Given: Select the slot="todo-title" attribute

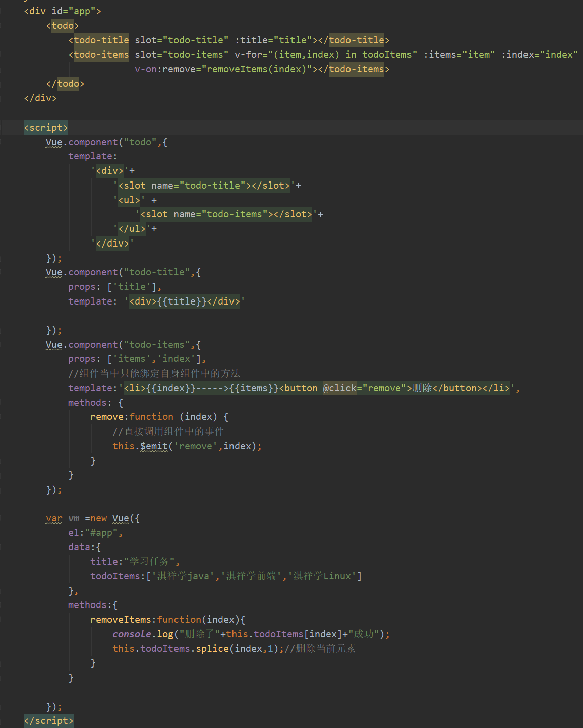Looking at the screenshot, I should tap(182, 40).
